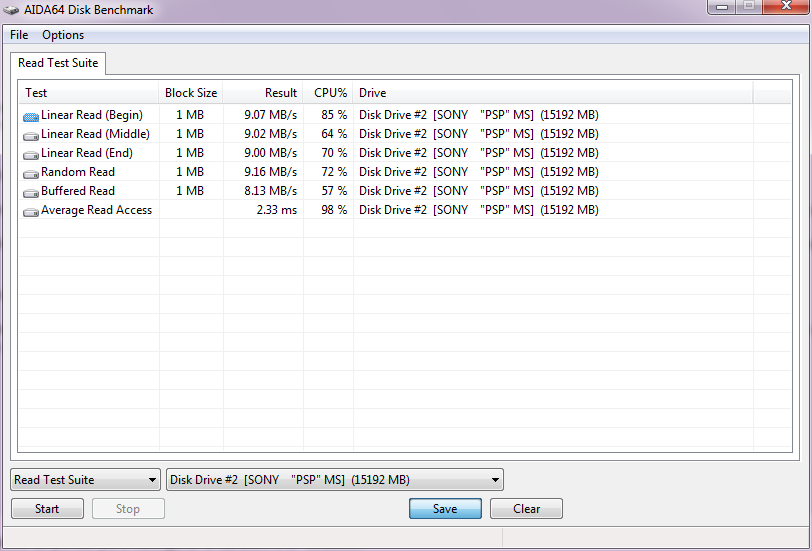Minimize the AIDA64 Disk Benchmark window
This screenshot has height=551, width=812.
pos(722,7)
